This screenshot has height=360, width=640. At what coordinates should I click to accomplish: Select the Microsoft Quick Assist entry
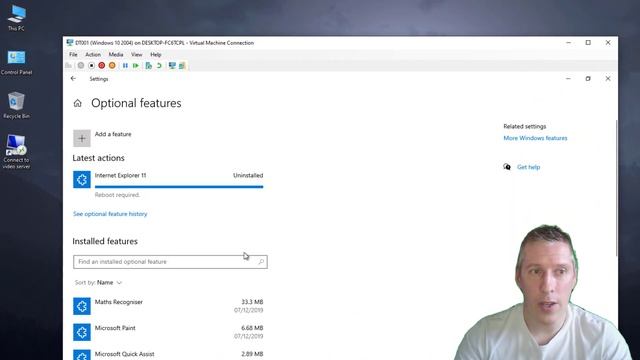pyautogui.click(x=168, y=354)
